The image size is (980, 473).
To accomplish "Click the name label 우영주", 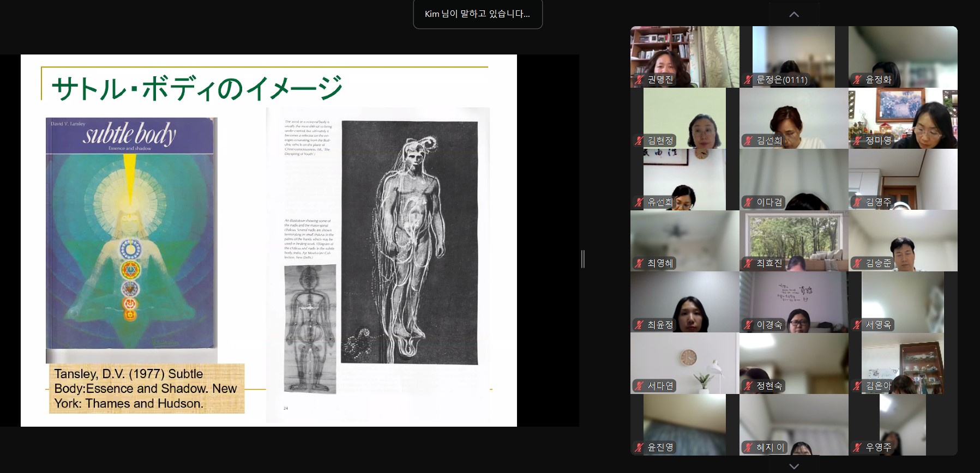I will 879,447.
